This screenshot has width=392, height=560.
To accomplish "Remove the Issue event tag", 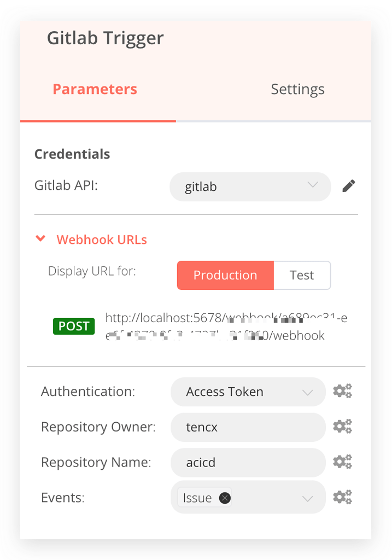I will pyautogui.click(x=224, y=498).
